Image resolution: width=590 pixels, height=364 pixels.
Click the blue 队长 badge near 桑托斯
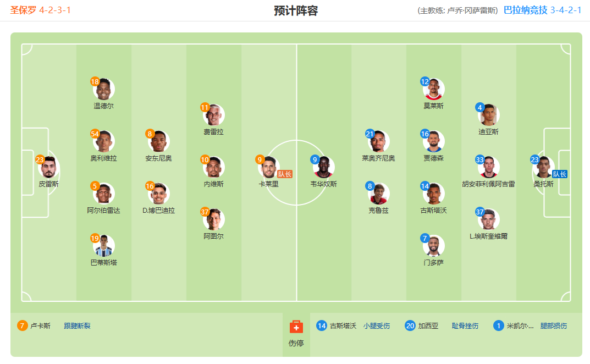pos(560,174)
